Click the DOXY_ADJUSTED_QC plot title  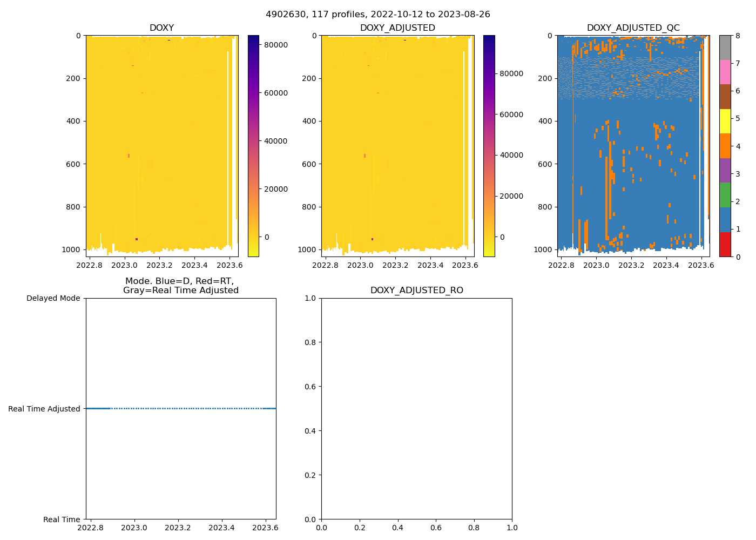click(x=633, y=28)
